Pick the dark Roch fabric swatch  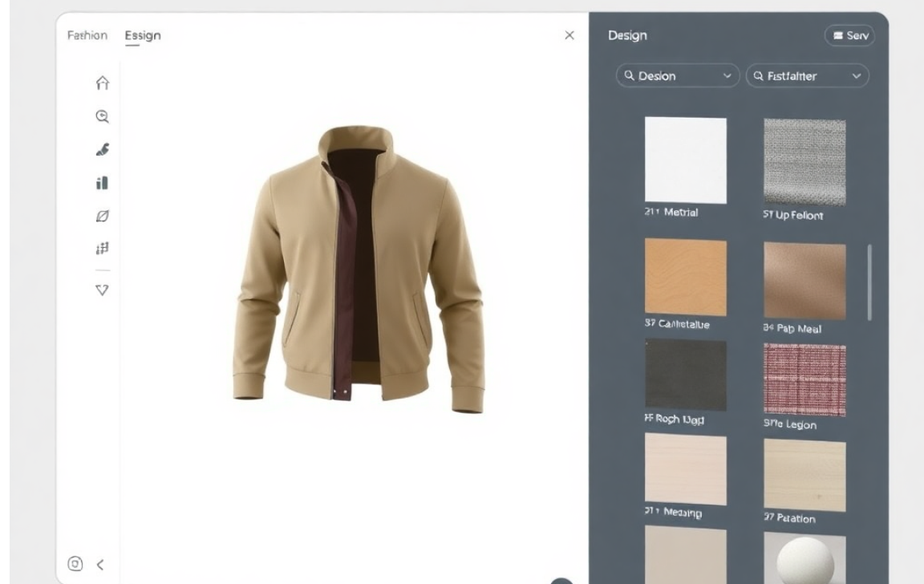[x=686, y=375]
